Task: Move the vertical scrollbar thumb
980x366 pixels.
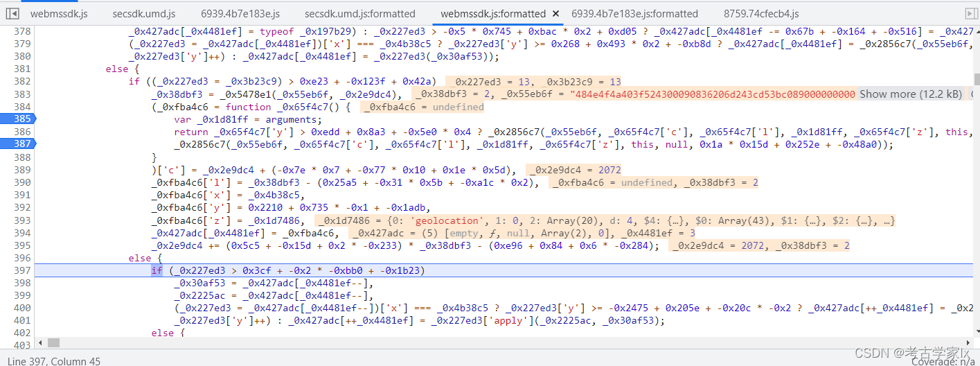Action: [x=977, y=79]
